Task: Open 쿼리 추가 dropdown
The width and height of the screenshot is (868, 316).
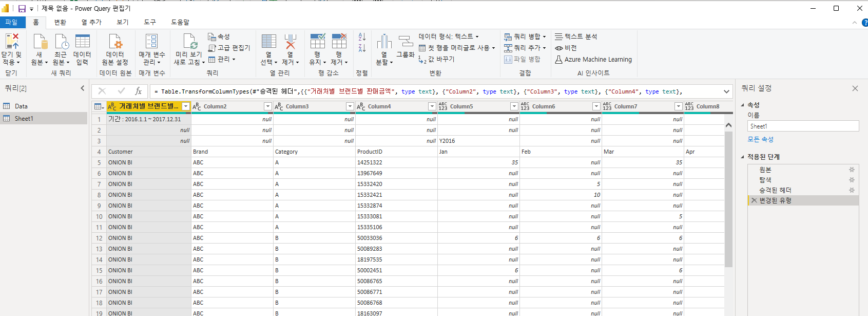Action: pos(525,48)
